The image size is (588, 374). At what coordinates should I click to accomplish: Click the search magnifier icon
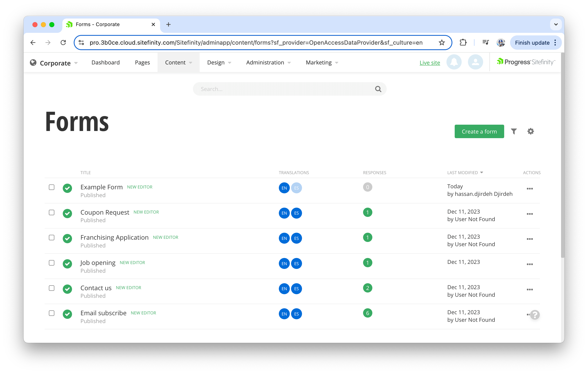pyautogui.click(x=378, y=89)
